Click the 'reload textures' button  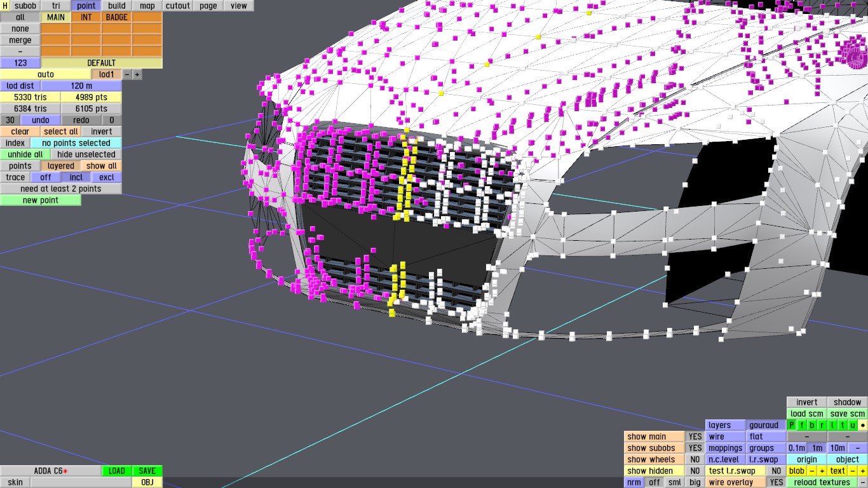pyautogui.click(x=822, y=482)
